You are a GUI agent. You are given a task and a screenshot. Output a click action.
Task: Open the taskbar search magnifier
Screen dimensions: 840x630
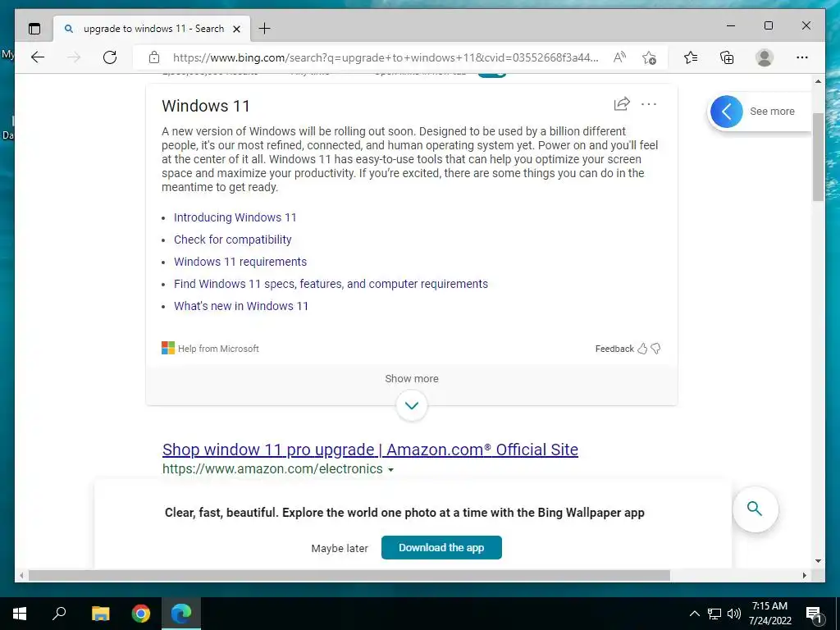point(59,614)
